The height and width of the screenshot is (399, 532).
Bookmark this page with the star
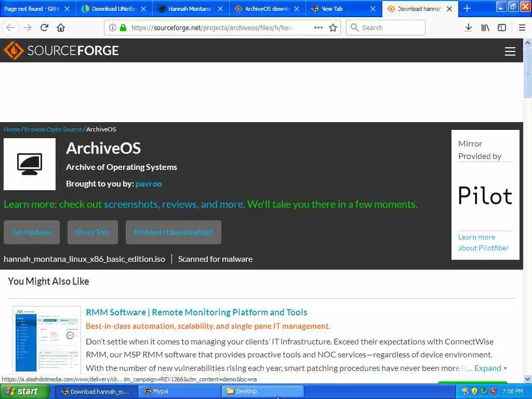pyautogui.click(x=333, y=28)
